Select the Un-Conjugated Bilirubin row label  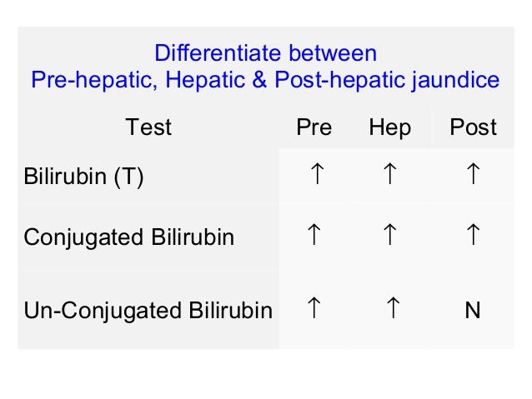(x=148, y=312)
